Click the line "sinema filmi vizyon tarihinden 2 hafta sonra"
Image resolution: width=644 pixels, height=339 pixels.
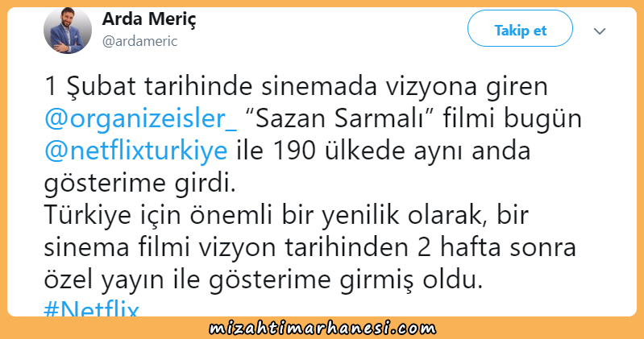pyautogui.click(x=310, y=247)
